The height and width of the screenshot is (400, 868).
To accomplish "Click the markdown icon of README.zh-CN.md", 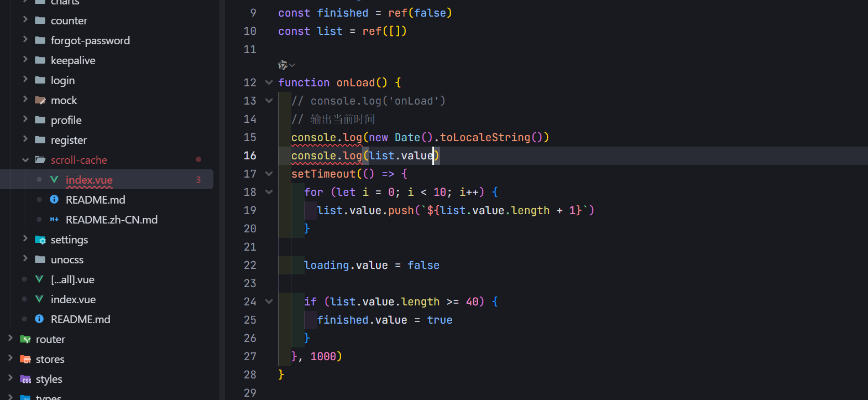I will tap(54, 220).
